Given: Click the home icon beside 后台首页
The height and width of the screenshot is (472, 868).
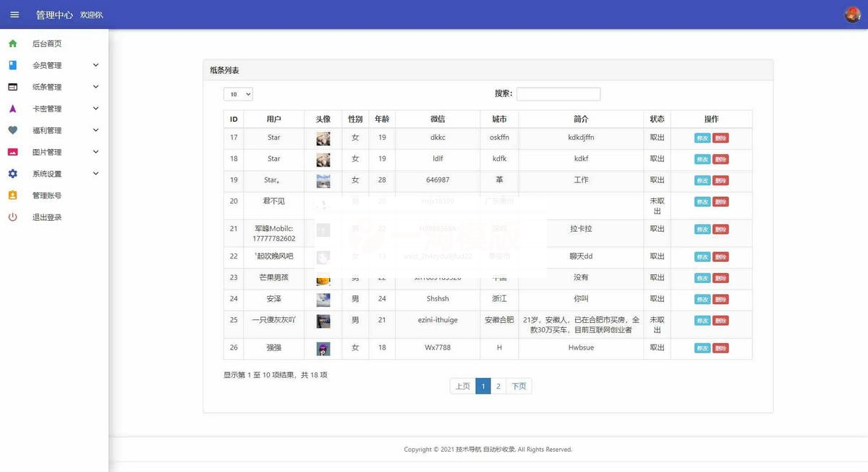Looking at the screenshot, I should click(13, 43).
